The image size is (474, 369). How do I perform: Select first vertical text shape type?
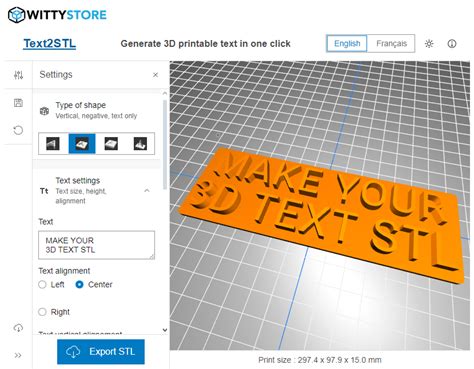pyautogui.click(x=53, y=144)
